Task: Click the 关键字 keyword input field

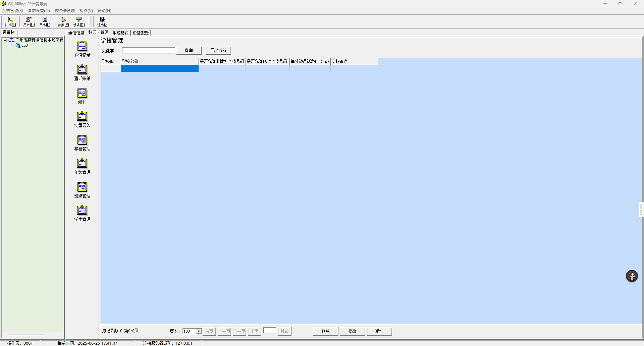Action: pyautogui.click(x=148, y=51)
